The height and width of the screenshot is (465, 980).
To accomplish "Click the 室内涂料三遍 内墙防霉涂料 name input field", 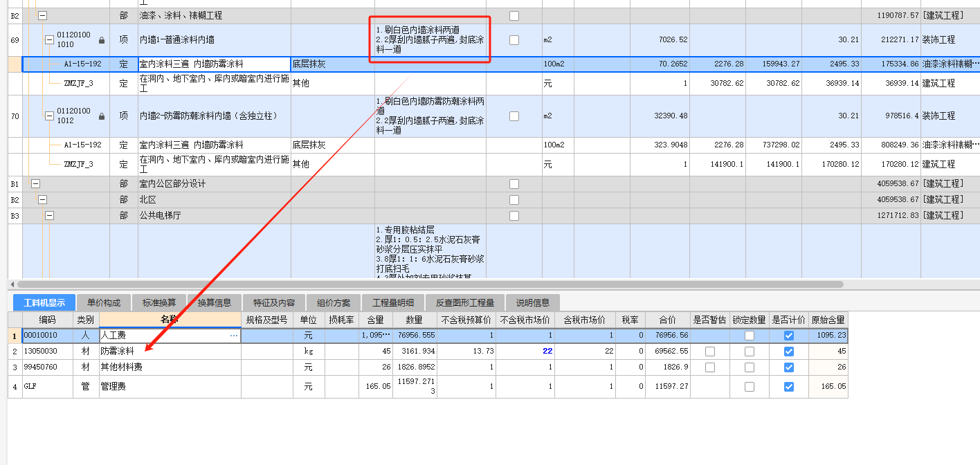I will (x=214, y=64).
